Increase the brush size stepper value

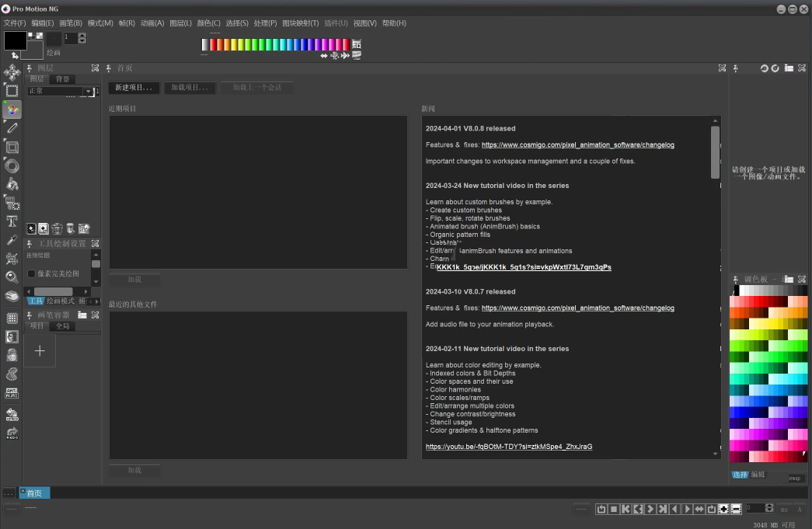point(82,35)
